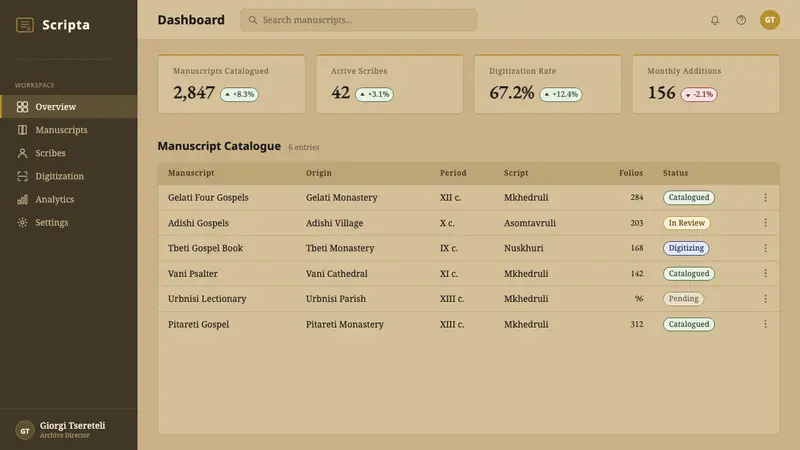Open Analytics section
The image size is (800, 450).
(x=69, y=199)
